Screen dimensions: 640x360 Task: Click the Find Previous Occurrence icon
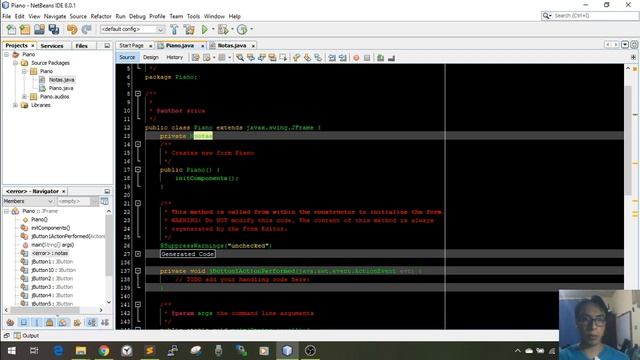251,58
